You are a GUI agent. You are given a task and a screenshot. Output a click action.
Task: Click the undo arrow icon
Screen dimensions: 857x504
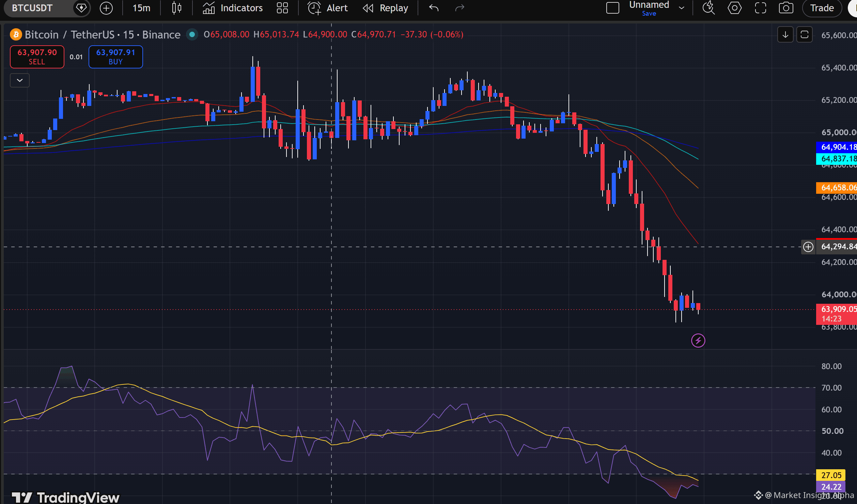[x=434, y=8]
